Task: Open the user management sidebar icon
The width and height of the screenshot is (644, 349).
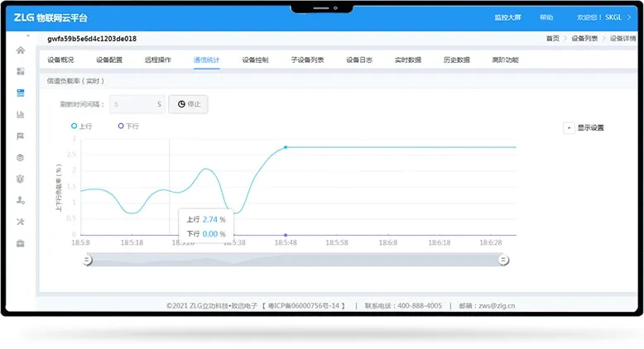Action: click(21, 200)
